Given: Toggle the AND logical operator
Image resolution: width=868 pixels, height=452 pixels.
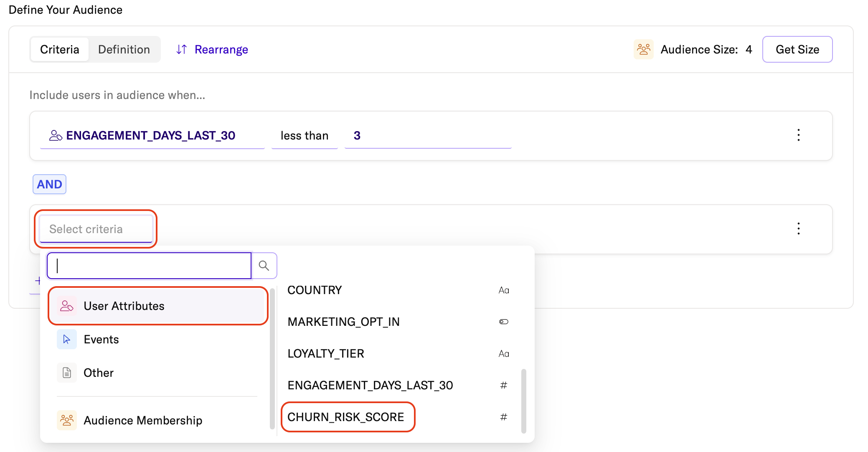Looking at the screenshot, I should (x=49, y=184).
